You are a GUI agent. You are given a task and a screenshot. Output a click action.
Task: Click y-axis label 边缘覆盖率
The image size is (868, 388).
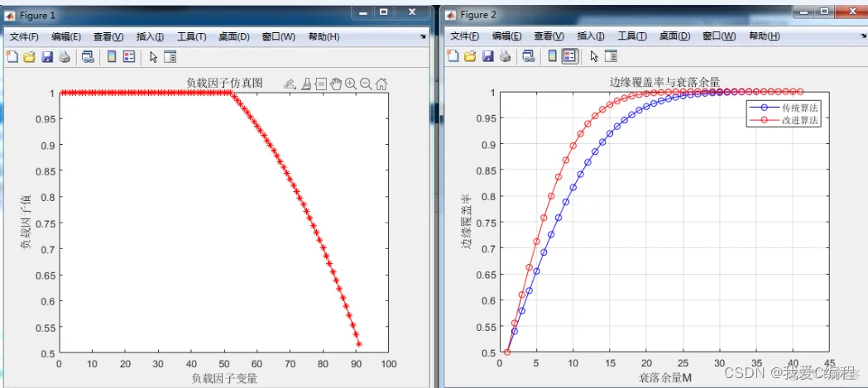click(466, 222)
